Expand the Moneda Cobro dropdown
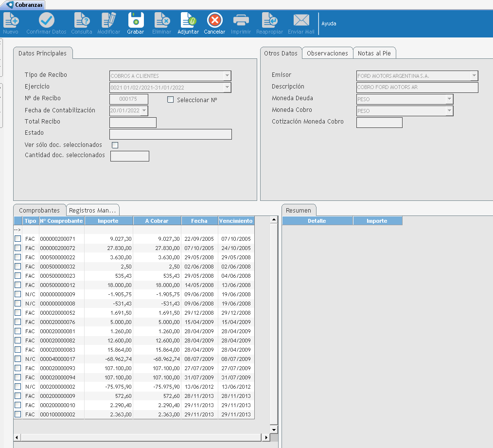This screenshot has width=493, height=448. tap(449, 111)
